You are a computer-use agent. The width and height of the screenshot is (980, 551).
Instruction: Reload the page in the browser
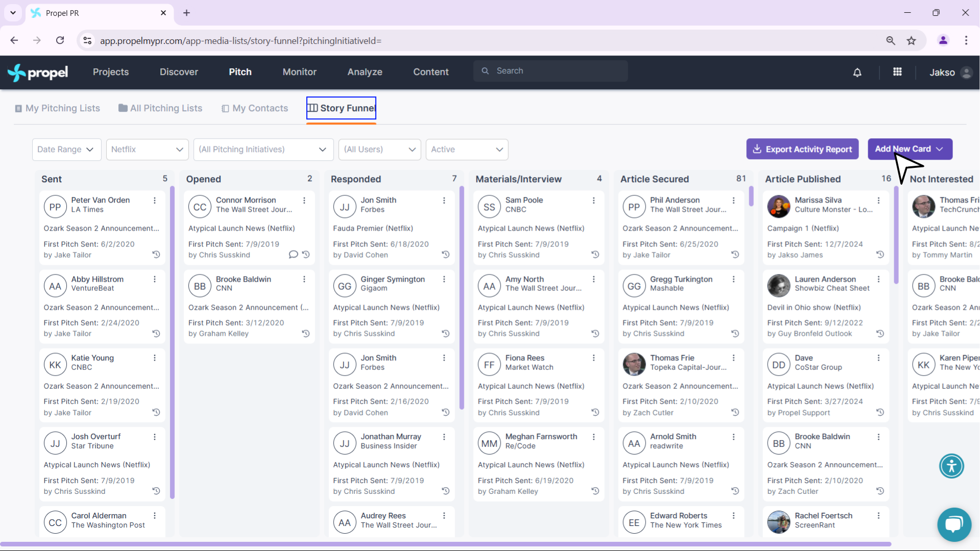60,40
